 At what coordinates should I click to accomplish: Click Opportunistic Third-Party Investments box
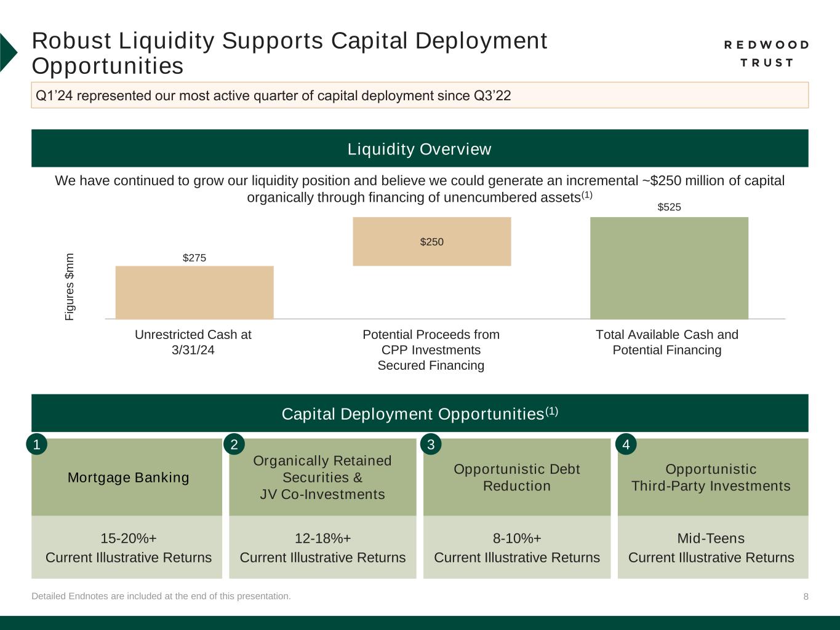click(x=712, y=477)
